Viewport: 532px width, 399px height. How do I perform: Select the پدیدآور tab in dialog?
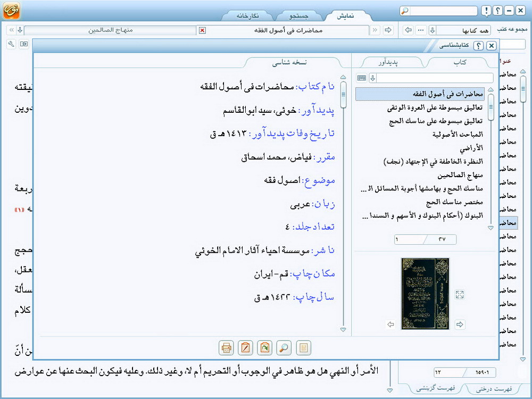pyautogui.click(x=388, y=62)
